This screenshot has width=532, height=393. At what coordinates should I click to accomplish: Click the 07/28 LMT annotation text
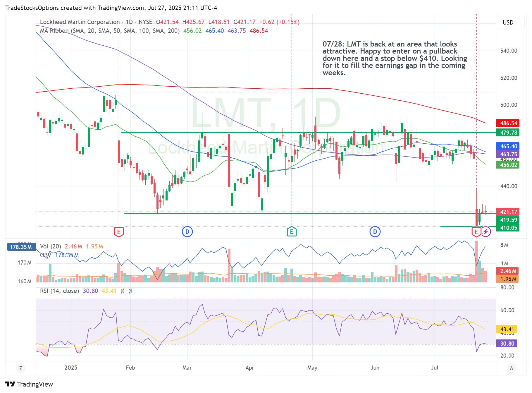point(395,58)
